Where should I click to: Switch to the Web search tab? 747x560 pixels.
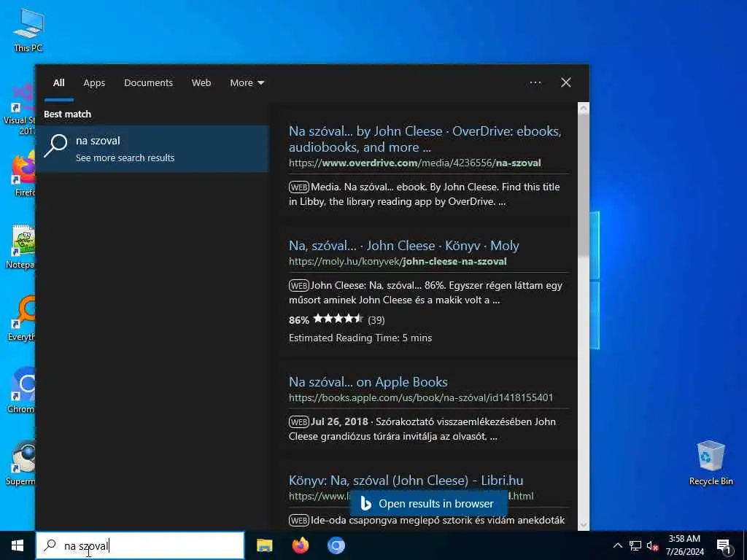[x=201, y=83]
